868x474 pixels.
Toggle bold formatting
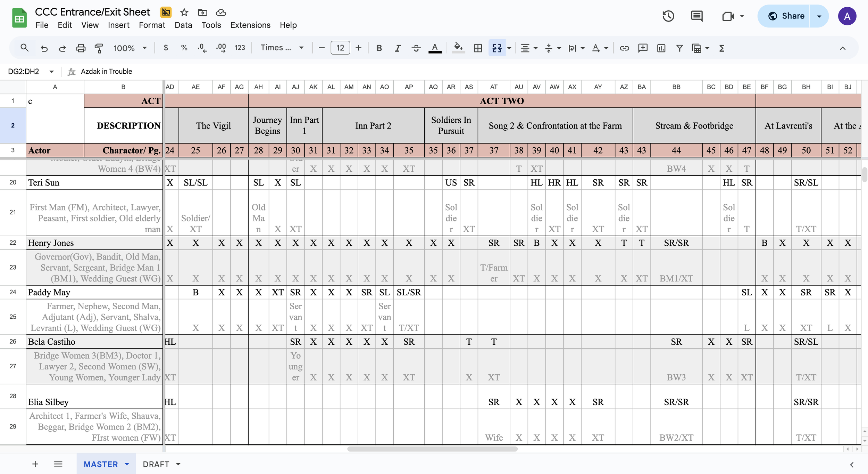pyautogui.click(x=379, y=48)
